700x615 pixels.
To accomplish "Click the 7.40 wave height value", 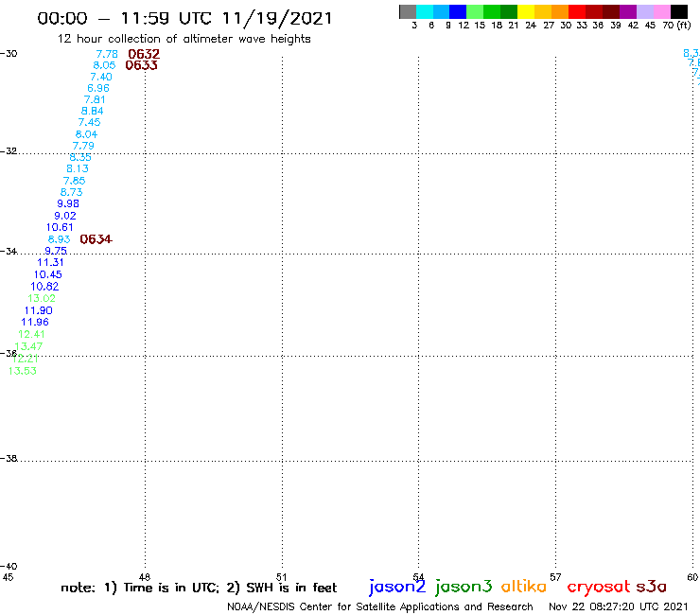I will (101, 77).
